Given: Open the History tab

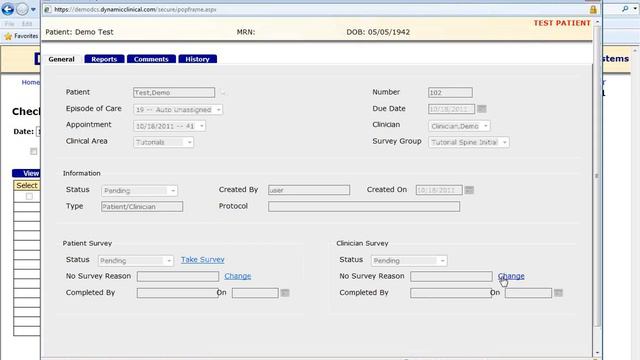Looking at the screenshot, I should [x=198, y=59].
